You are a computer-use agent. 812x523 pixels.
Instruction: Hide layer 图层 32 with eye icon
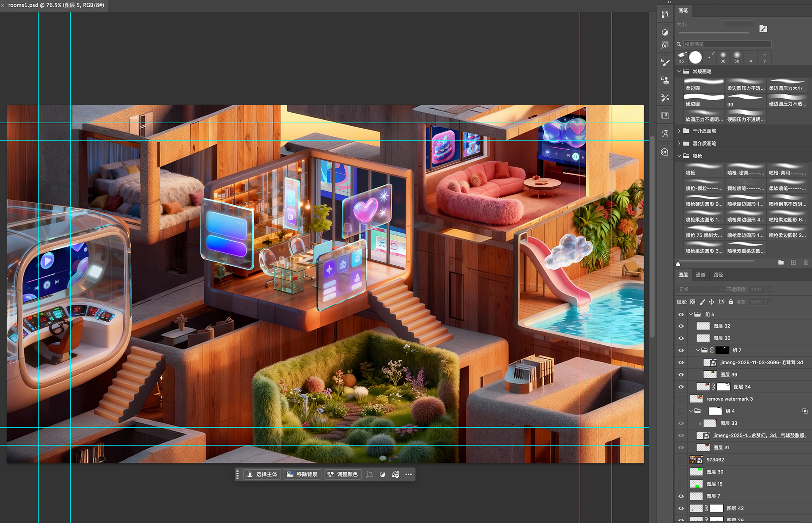681,326
